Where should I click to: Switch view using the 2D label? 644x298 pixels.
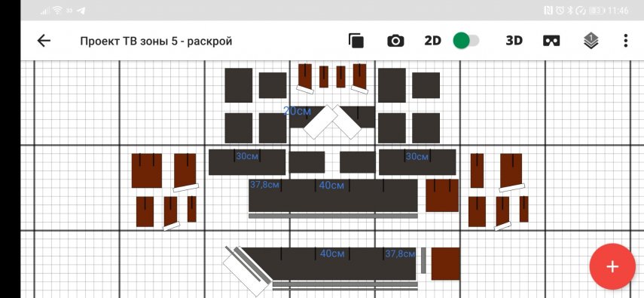tap(432, 41)
